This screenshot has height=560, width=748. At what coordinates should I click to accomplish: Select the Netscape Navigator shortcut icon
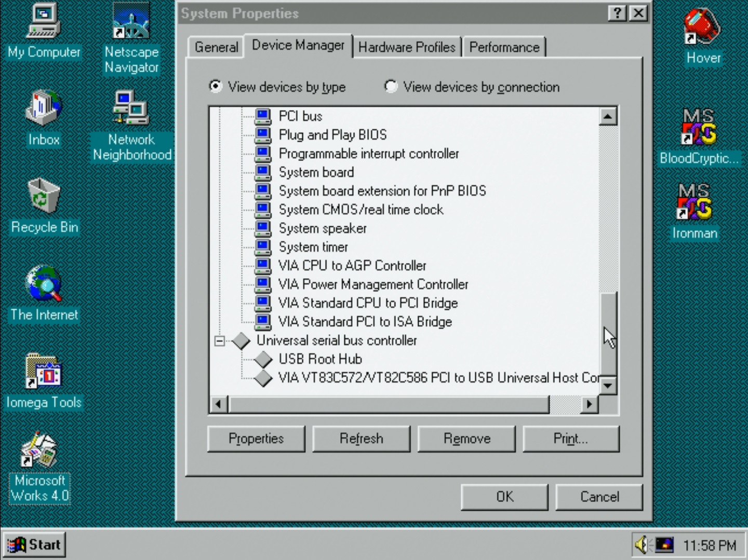(x=131, y=22)
